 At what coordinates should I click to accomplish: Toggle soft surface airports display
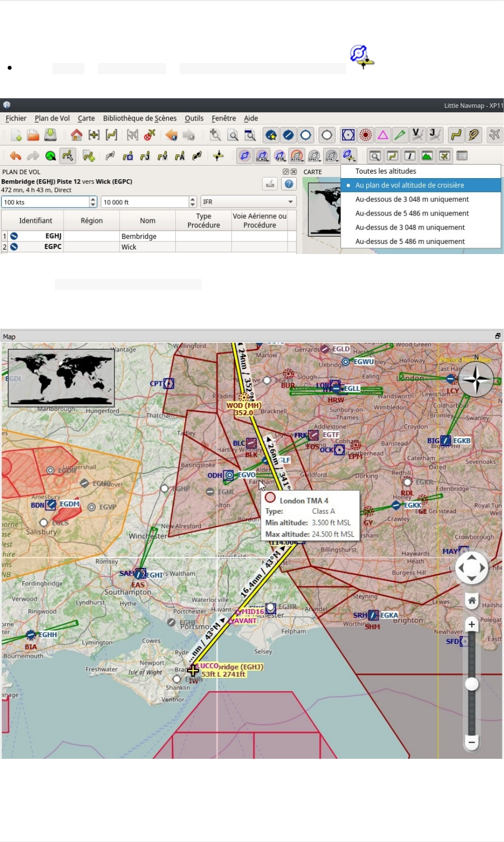pyautogui.click(x=306, y=135)
